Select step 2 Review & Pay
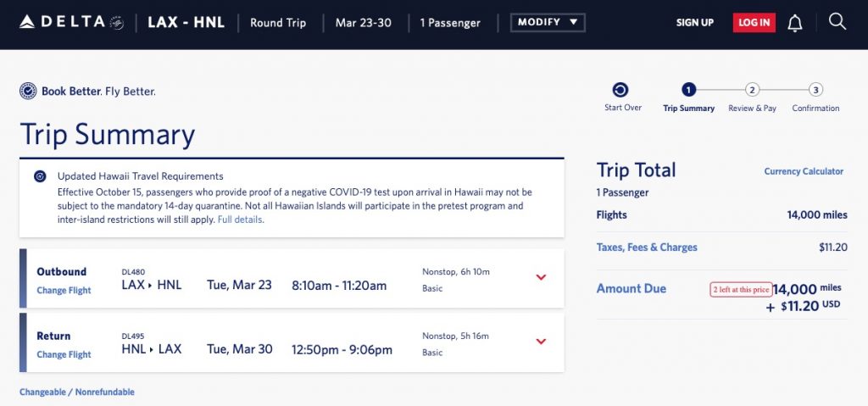This screenshot has width=868, height=406. [752, 90]
